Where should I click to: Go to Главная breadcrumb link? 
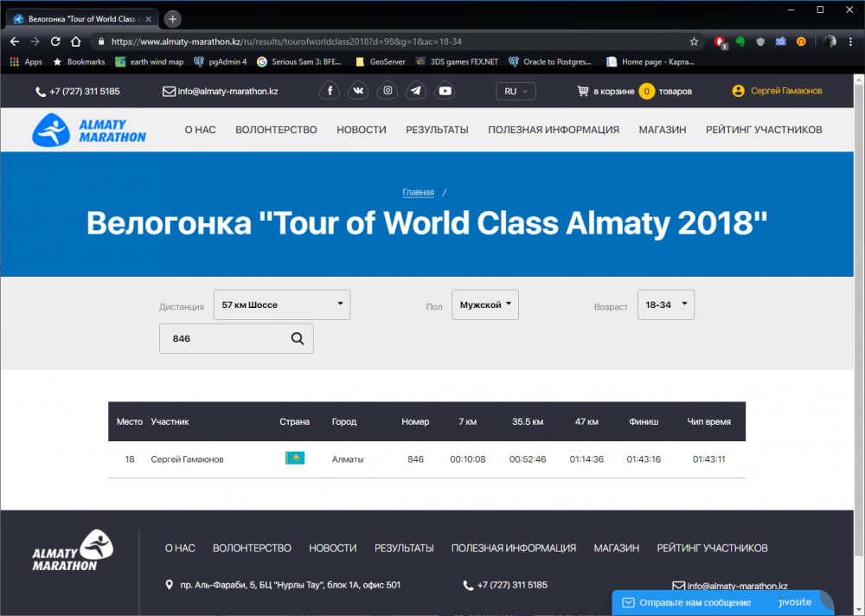[x=418, y=193]
